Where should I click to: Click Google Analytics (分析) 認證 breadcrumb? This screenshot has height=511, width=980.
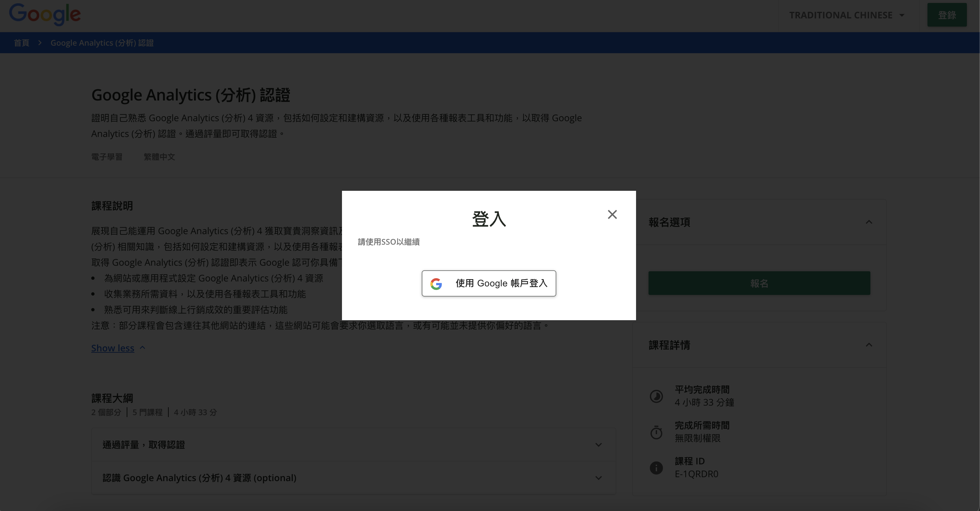(102, 43)
